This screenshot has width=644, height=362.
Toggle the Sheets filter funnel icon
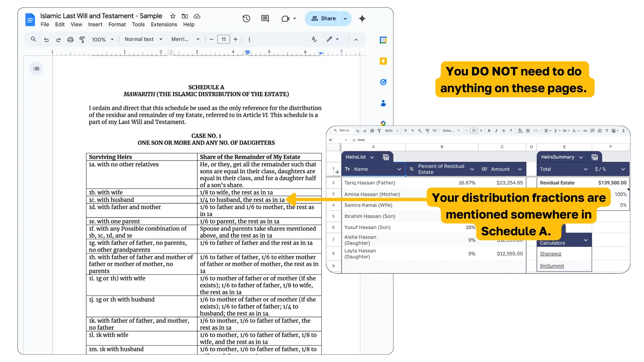[x=607, y=131]
